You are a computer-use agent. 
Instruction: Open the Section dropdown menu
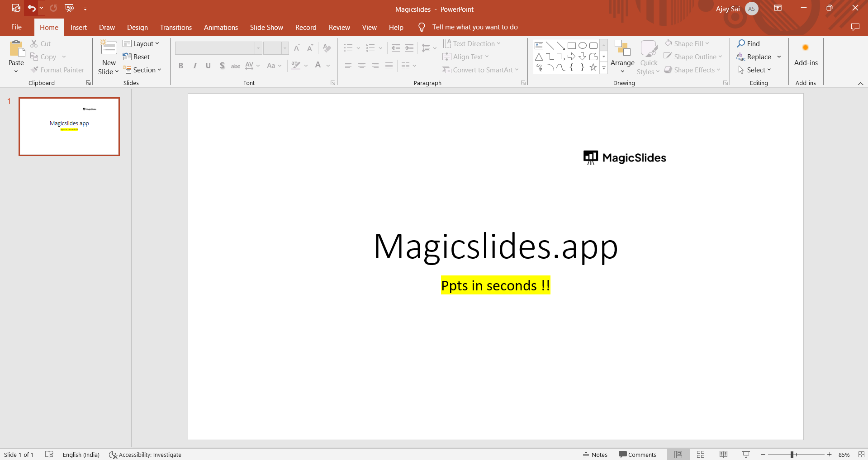click(x=142, y=70)
